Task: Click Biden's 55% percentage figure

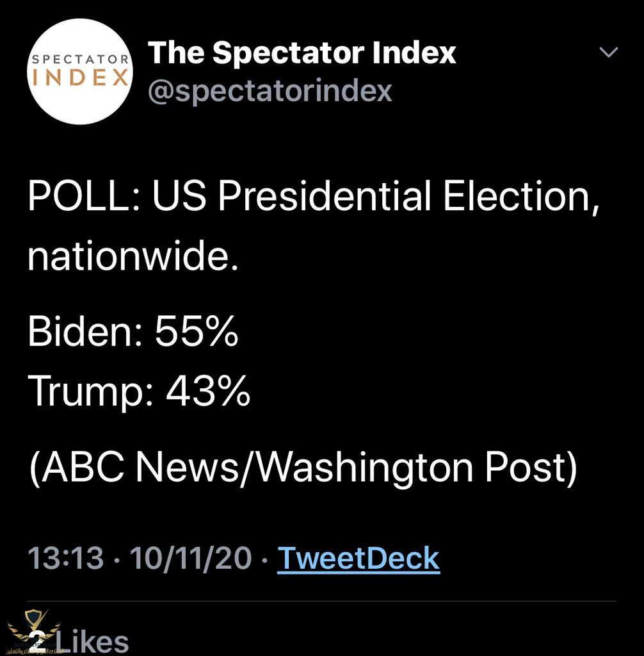Action: 197,333
